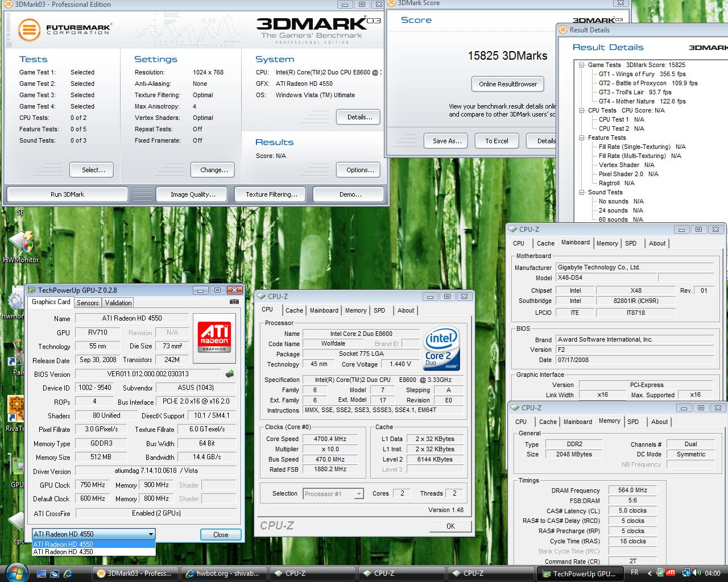Click Save As... in 3DMark Score window

tap(447, 141)
